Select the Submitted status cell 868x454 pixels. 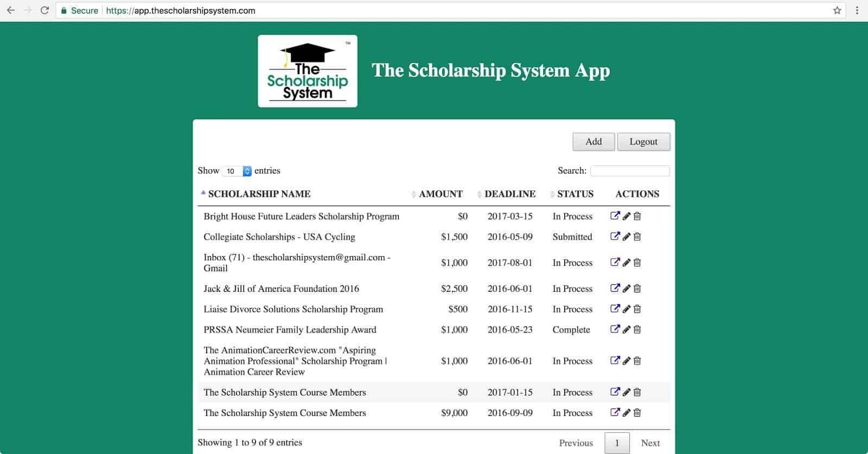572,237
